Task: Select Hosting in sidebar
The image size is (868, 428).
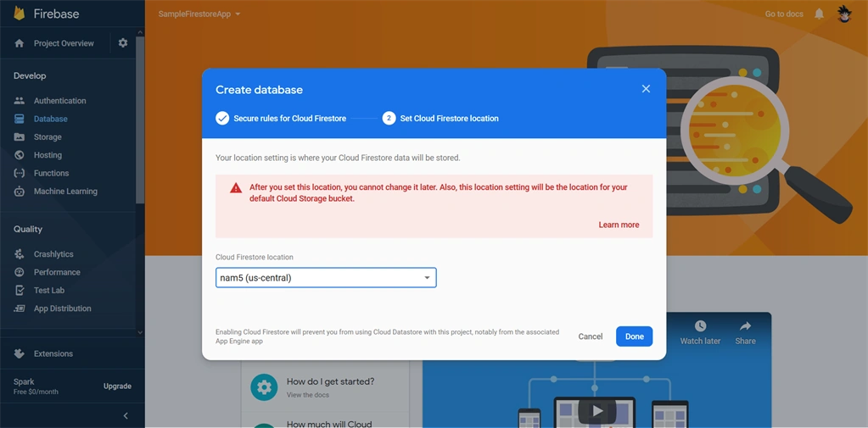Action: (x=48, y=155)
